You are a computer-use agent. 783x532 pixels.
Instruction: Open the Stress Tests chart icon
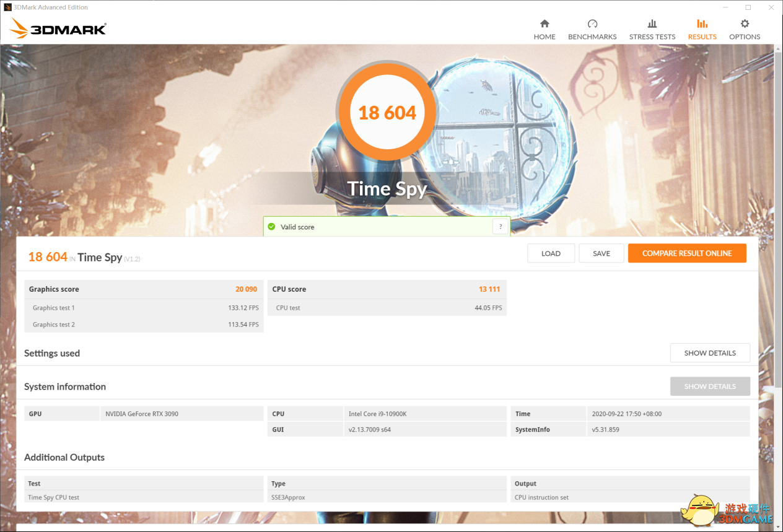coord(652,24)
